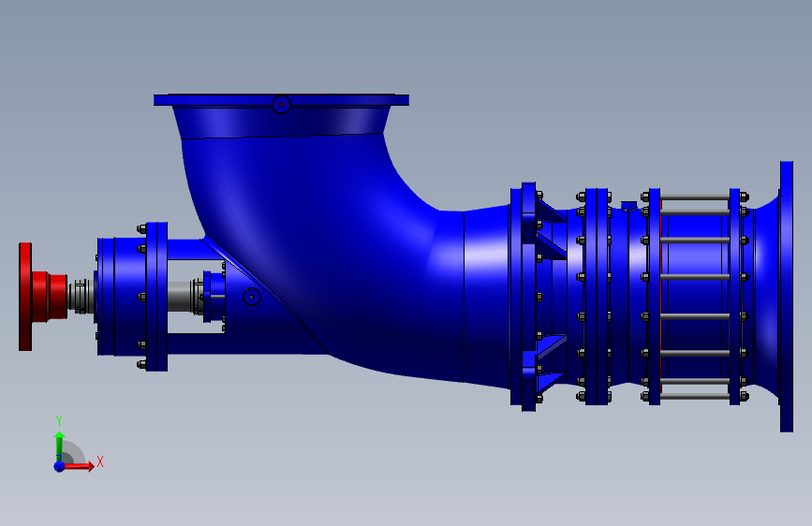This screenshot has width=812, height=526.
Task: Select the gray drive shaft inside the bearing bracket
Action: [180, 296]
